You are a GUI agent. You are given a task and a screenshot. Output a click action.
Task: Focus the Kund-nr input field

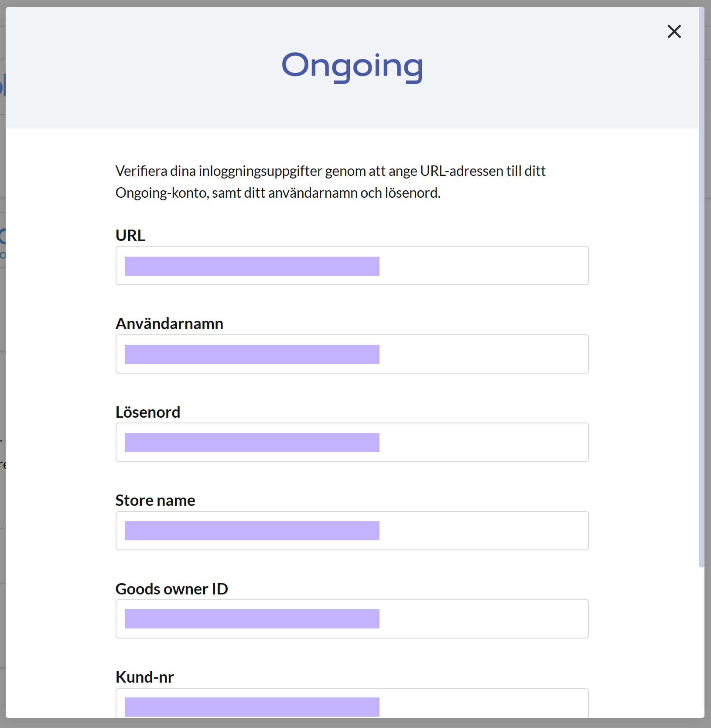pos(352,703)
